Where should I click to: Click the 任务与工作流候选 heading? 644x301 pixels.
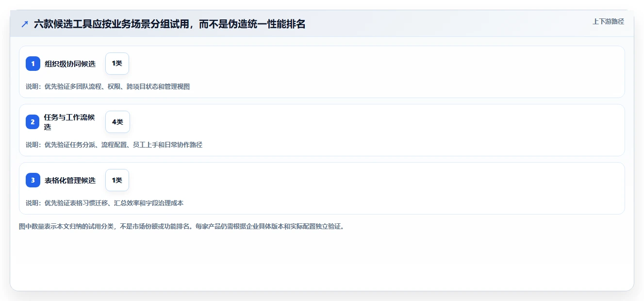point(70,122)
